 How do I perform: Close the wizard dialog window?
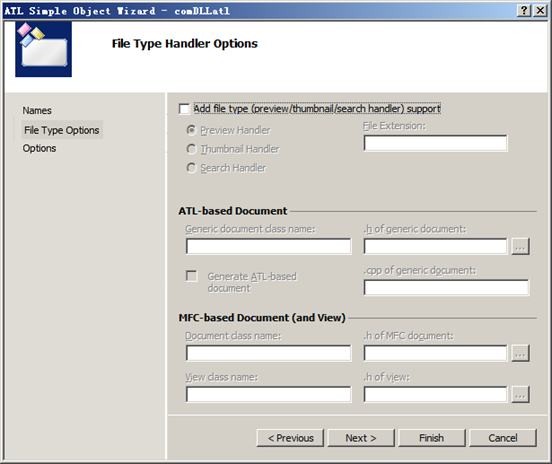pos(540,11)
